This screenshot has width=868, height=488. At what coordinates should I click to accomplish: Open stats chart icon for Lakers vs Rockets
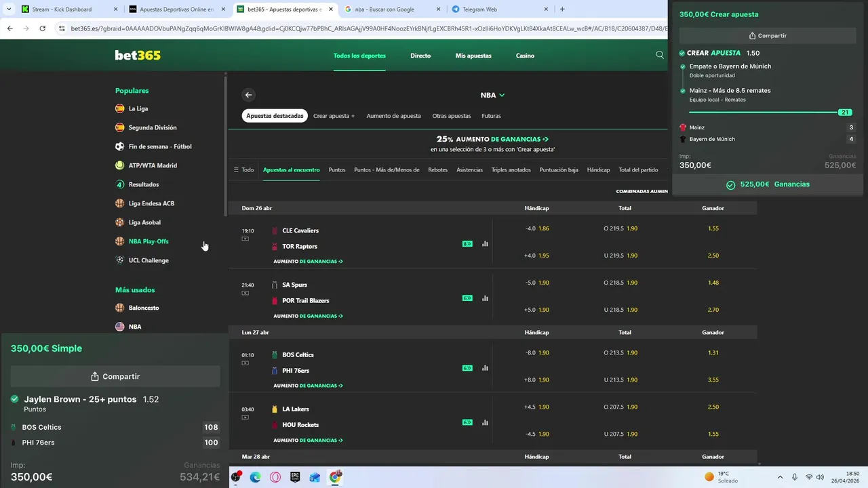tap(485, 422)
